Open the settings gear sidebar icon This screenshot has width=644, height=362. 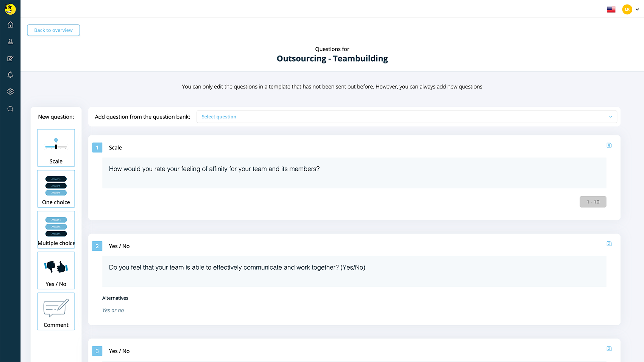click(x=10, y=92)
